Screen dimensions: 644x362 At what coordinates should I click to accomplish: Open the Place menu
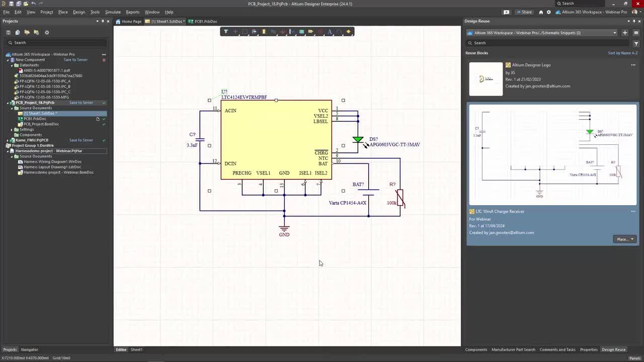pos(63,12)
